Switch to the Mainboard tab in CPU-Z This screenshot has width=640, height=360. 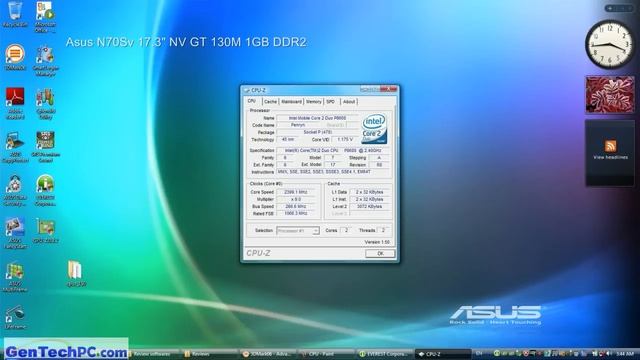tap(291, 102)
